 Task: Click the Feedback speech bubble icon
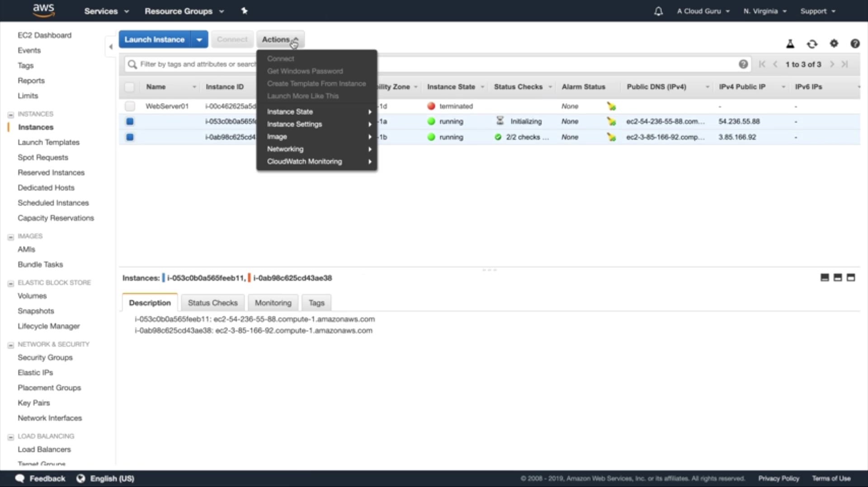tap(20, 478)
